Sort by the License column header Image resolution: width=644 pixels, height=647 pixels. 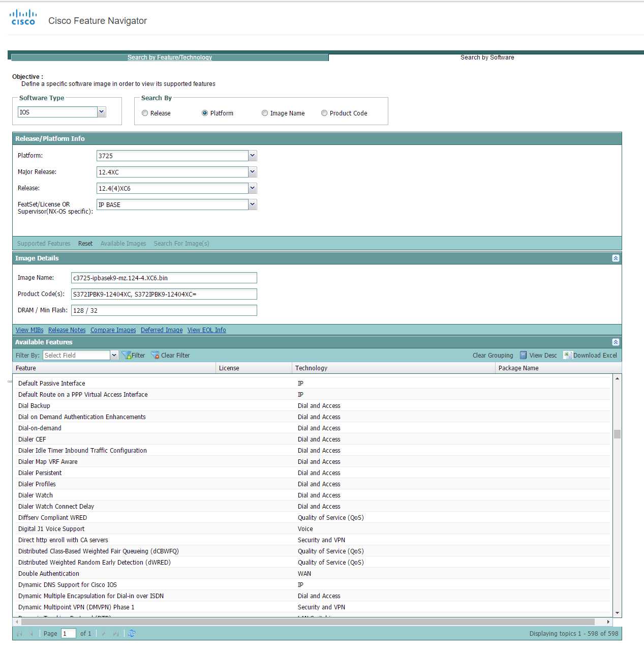[254, 368]
